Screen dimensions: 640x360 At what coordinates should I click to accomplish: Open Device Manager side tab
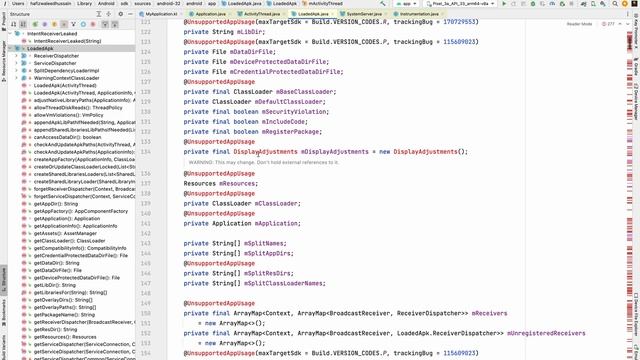(x=636, y=101)
